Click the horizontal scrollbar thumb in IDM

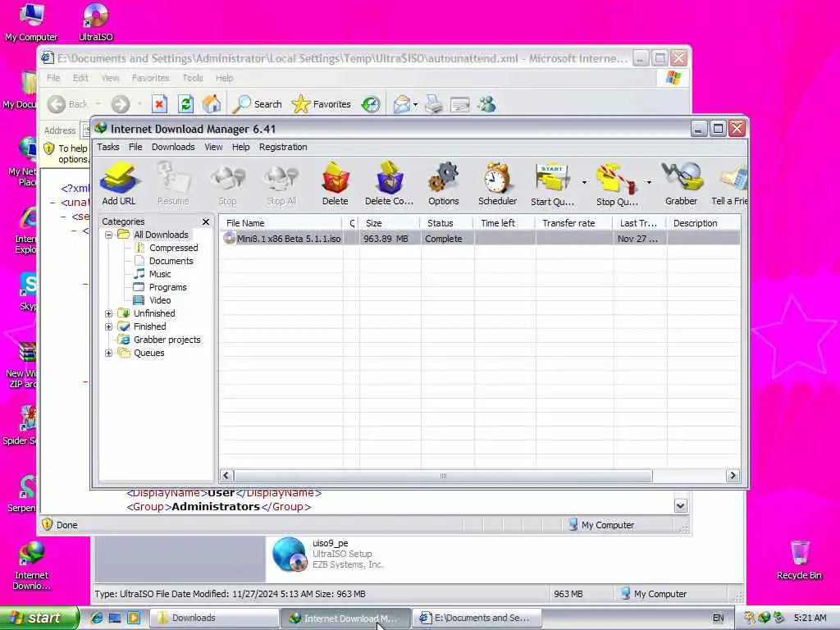pyautogui.click(x=443, y=476)
